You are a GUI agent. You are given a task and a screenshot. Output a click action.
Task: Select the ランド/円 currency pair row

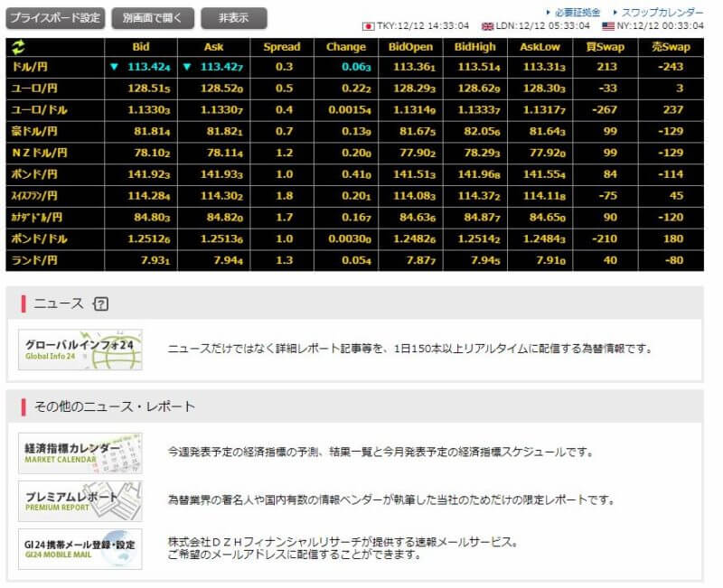[x=354, y=260]
